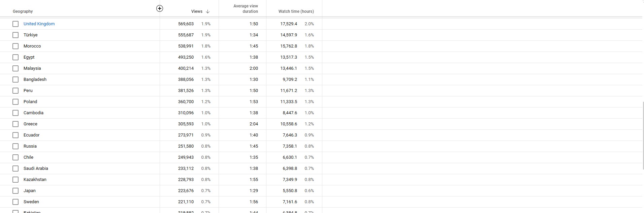Check the Sweden row checkbox
Image resolution: width=644 pixels, height=213 pixels.
pyautogui.click(x=15, y=202)
